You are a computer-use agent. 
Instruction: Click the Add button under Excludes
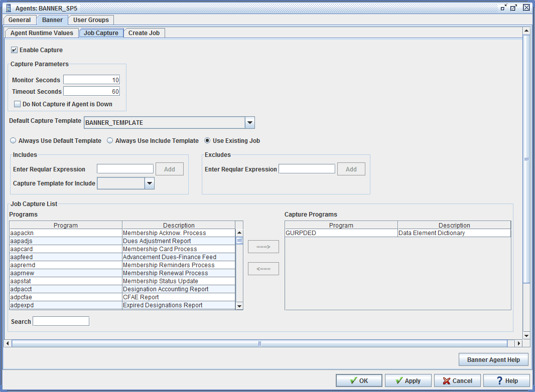pyautogui.click(x=351, y=169)
